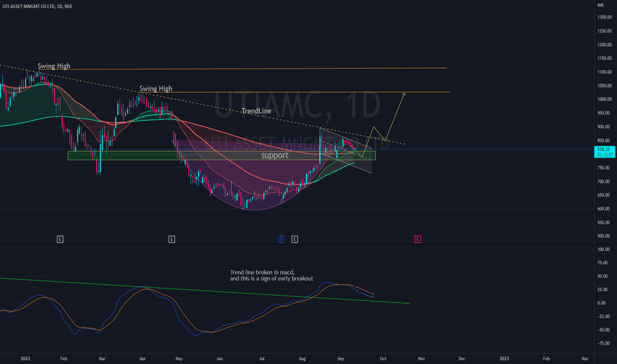This screenshot has width=617, height=364.
Task: Click the gray earnings E marker near early August
Action: (x=295, y=240)
